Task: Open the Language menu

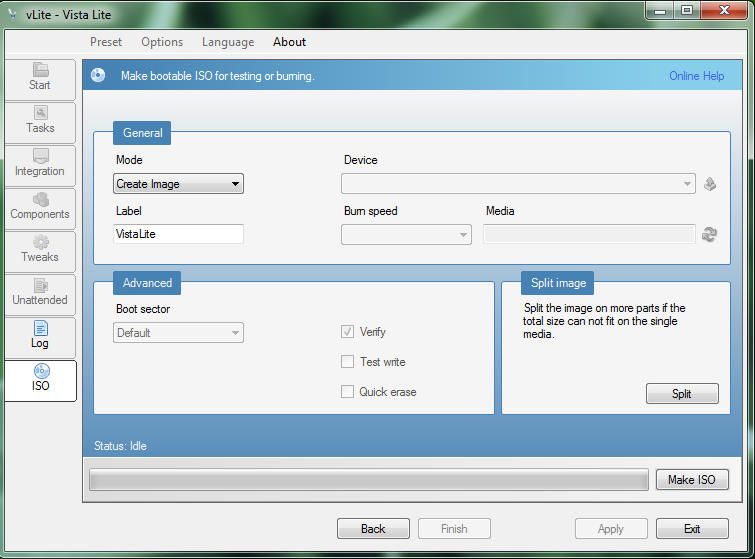Action: (x=228, y=42)
